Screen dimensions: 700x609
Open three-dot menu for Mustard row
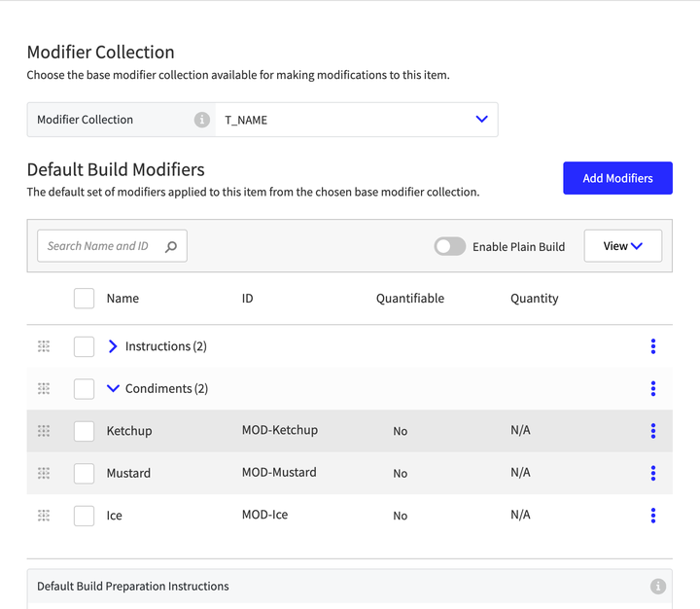(x=653, y=473)
